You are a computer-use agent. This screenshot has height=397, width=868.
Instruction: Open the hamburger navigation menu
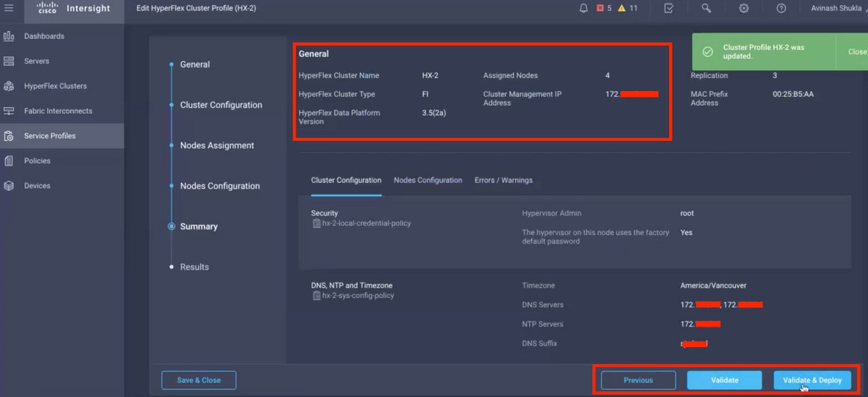(9, 8)
